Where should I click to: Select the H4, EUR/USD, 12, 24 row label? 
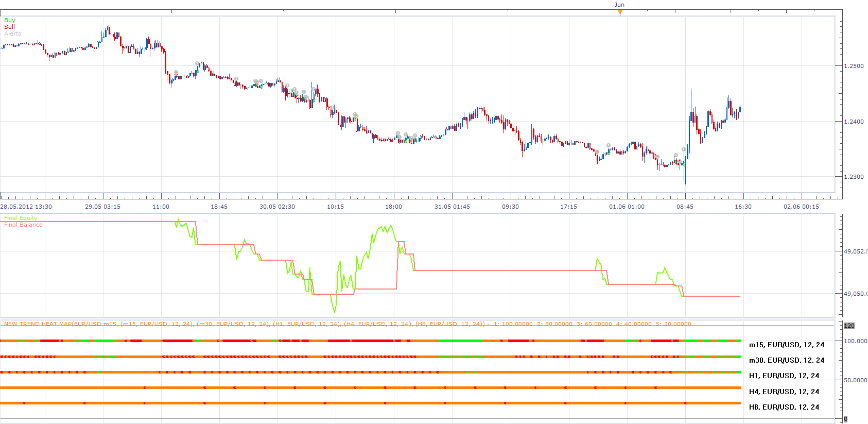point(784,392)
